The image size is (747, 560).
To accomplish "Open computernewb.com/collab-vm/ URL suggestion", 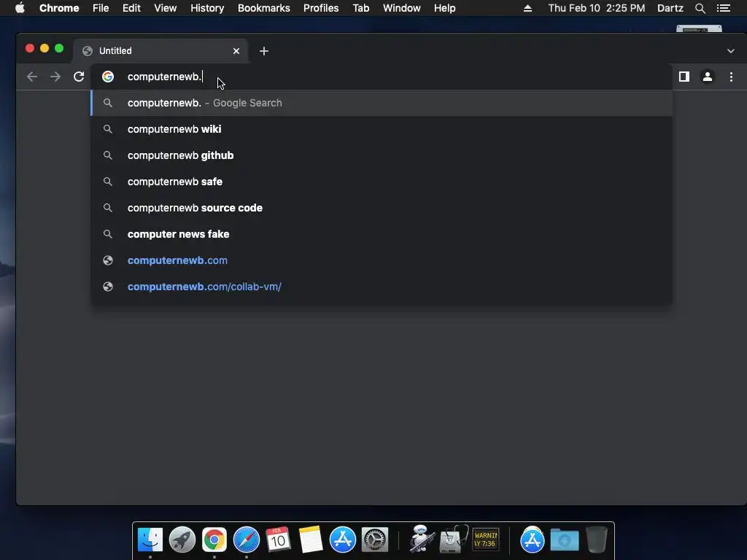I will click(x=382, y=286).
